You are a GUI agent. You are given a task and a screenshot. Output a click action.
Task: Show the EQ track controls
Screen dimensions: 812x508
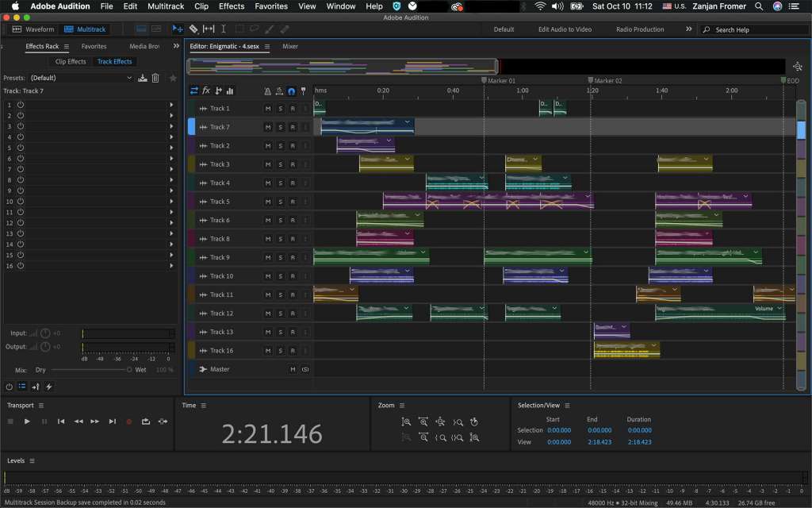[x=230, y=90]
